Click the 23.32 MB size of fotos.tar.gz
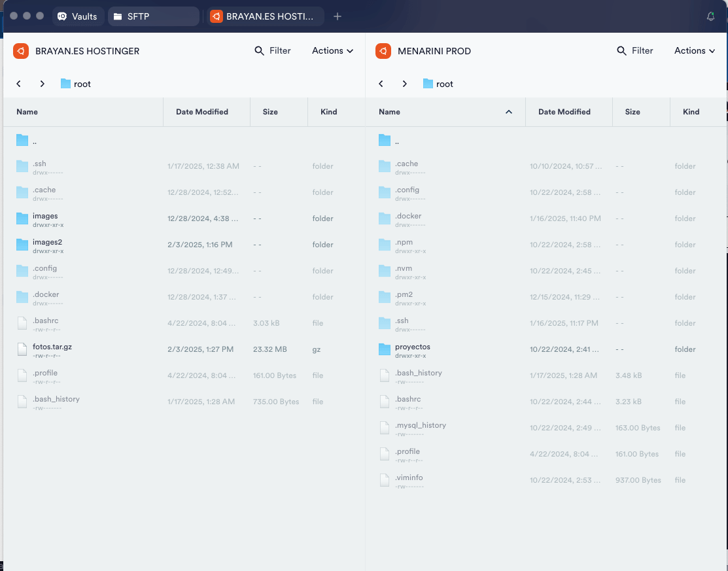728x571 pixels. [269, 349]
